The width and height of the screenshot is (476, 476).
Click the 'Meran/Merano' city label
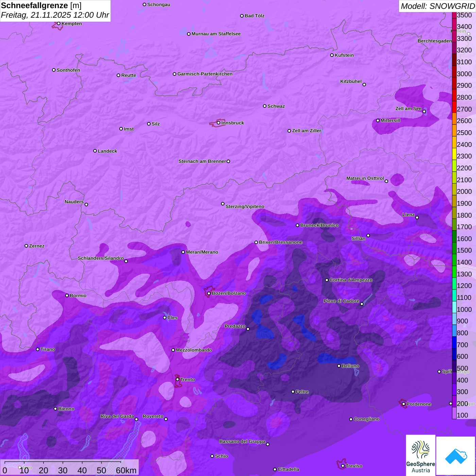pos(202,252)
